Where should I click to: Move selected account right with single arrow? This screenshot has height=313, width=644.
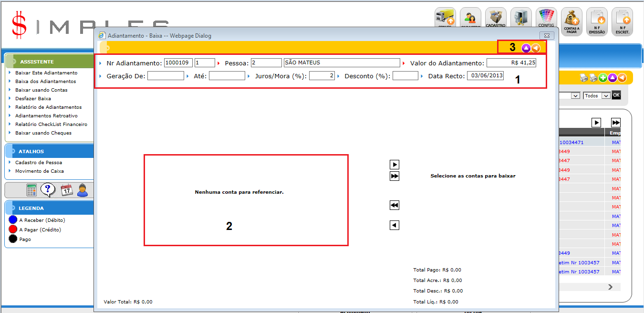(395, 165)
